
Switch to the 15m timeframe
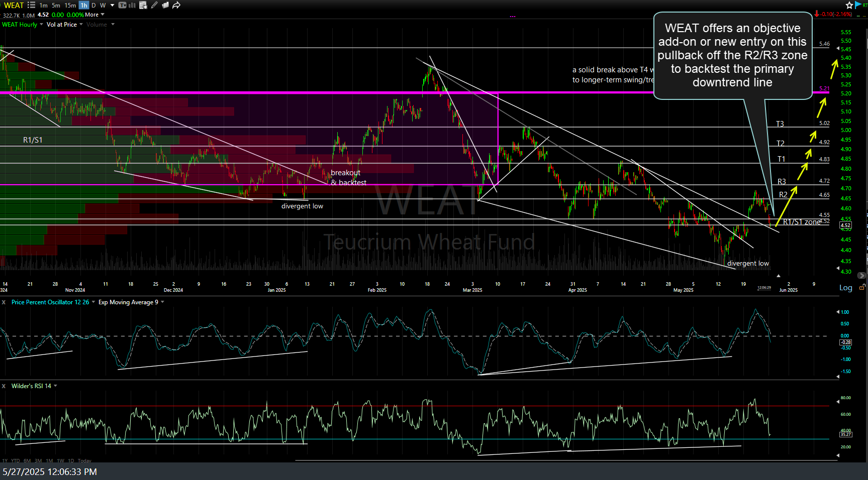click(70, 5)
